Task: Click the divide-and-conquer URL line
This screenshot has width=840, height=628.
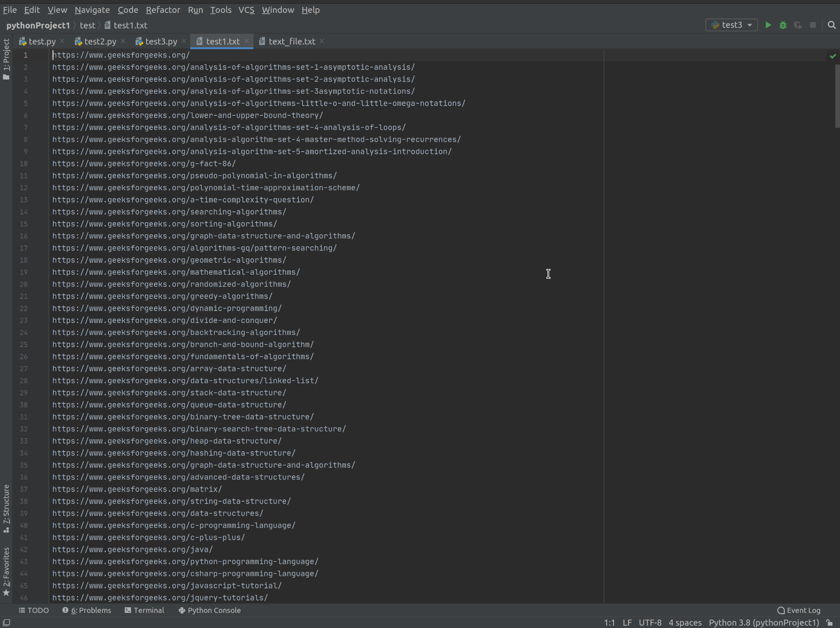Action: [165, 320]
